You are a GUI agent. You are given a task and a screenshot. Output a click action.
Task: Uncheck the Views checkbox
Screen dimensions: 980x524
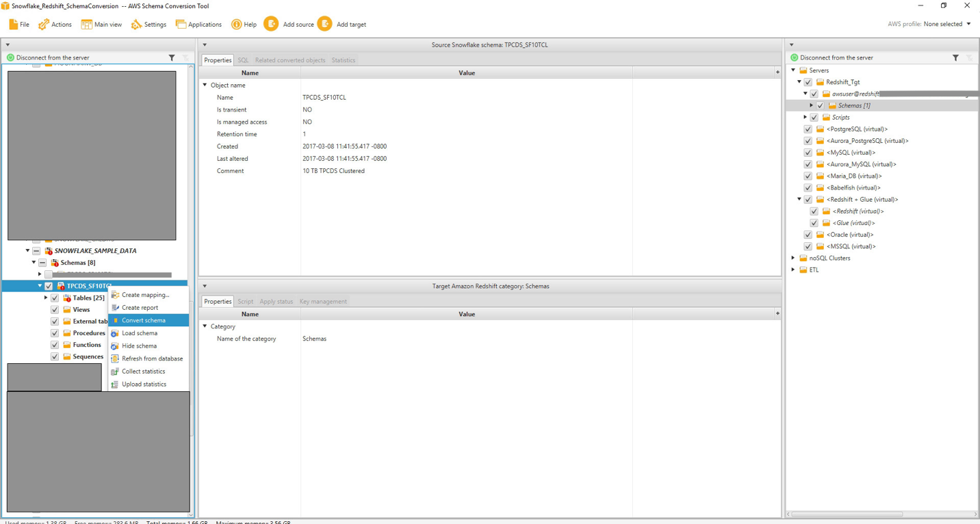pyautogui.click(x=55, y=310)
